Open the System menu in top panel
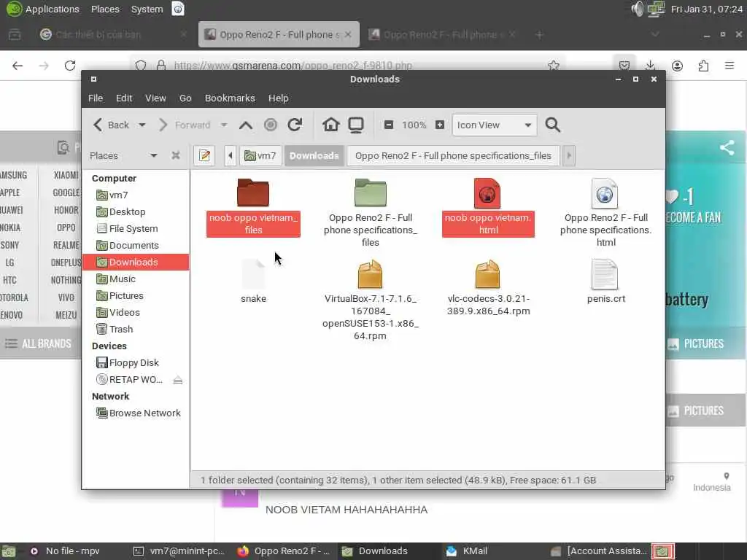The image size is (747, 560). (x=147, y=9)
